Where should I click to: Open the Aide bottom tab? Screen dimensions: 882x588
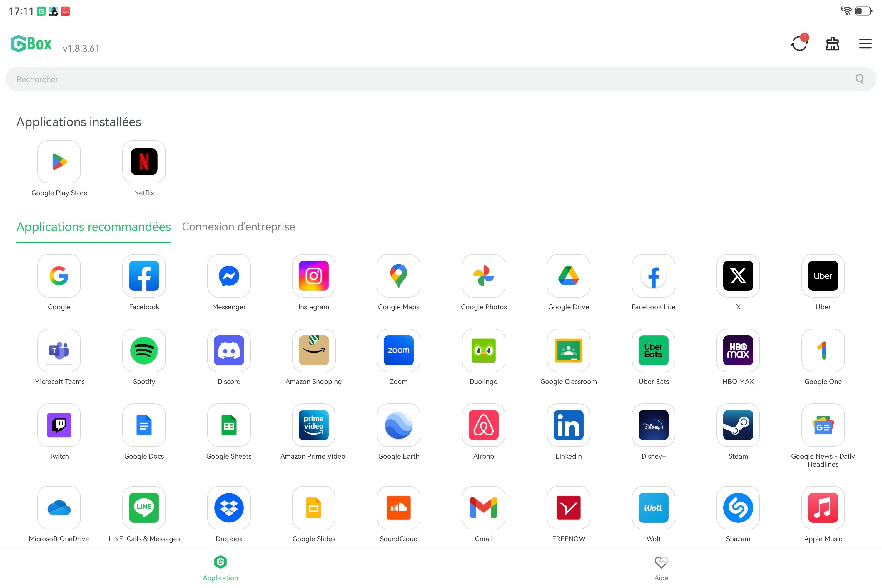[661, 568]
